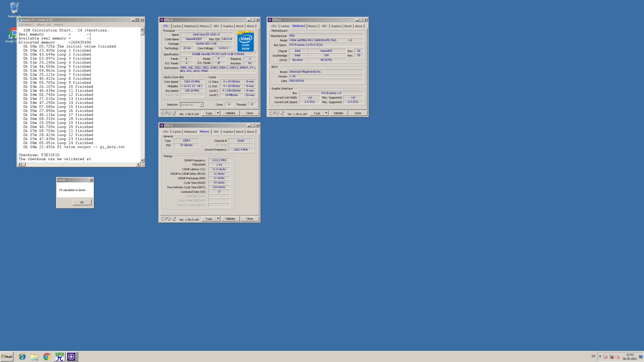The image size is (644, 362).
Task: Show hidden tray icons arrow
Action: (600, 356)
